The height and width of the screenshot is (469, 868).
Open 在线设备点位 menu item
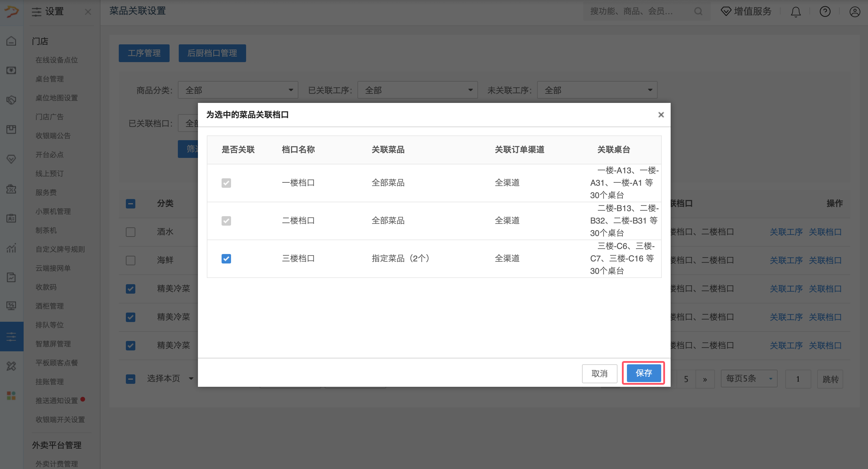tap(57, 60)
